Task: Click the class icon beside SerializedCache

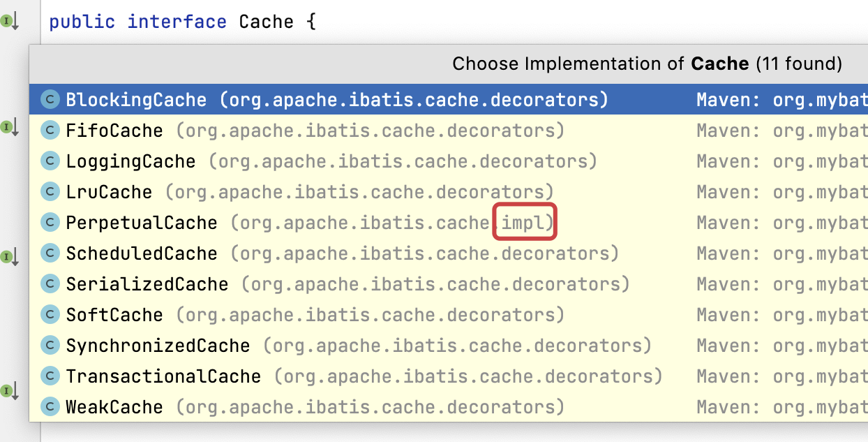Action: [50, 284]
